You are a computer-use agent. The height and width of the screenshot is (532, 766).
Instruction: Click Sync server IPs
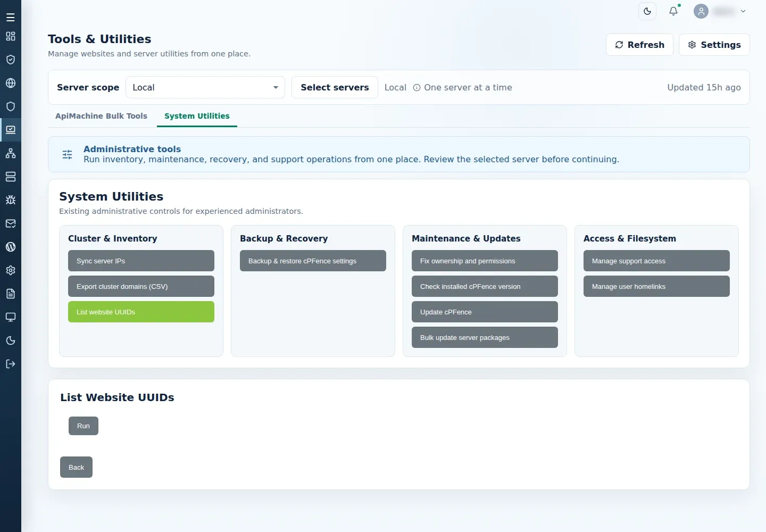[x=141, y=261]
